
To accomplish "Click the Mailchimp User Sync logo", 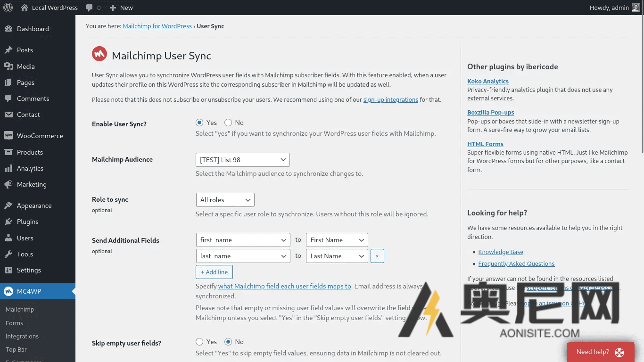I will click(x=99, y=54).
